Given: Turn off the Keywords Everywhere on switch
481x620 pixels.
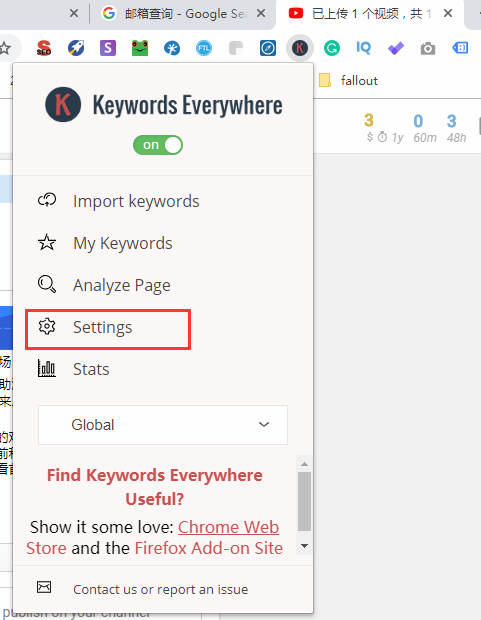Looking at the screenshot, I should [158, 145].
